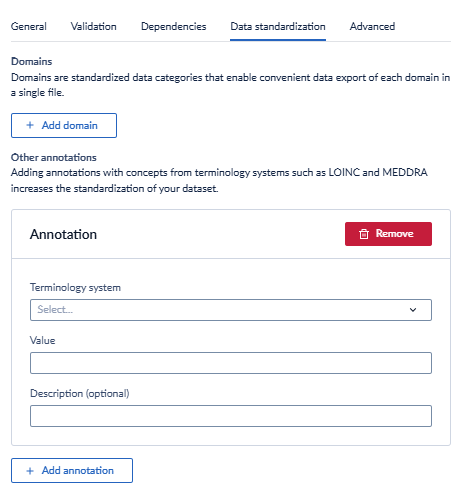Click the Annotation card heading

coord(63,234)
